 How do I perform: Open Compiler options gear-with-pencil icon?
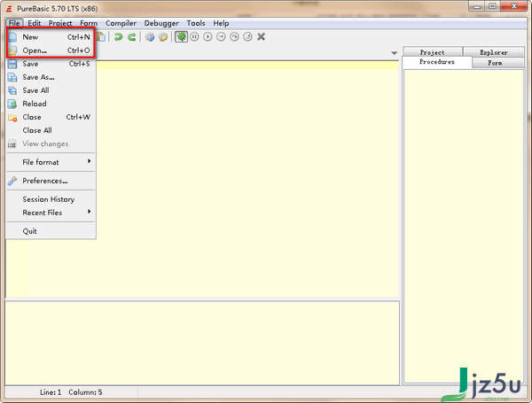coord(163,36)
